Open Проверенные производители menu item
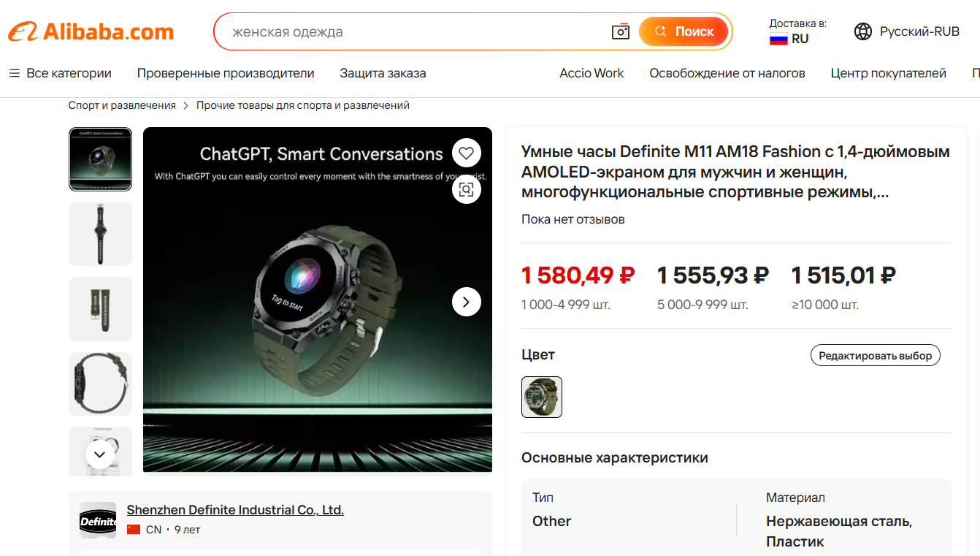 226,73
